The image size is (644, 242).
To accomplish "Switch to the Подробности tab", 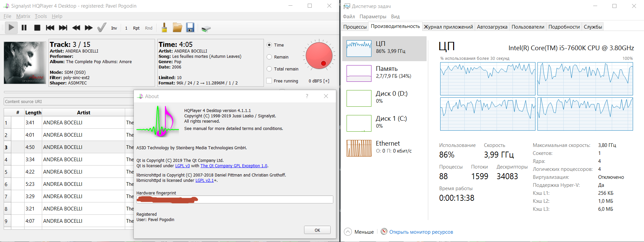I will 564,27.
